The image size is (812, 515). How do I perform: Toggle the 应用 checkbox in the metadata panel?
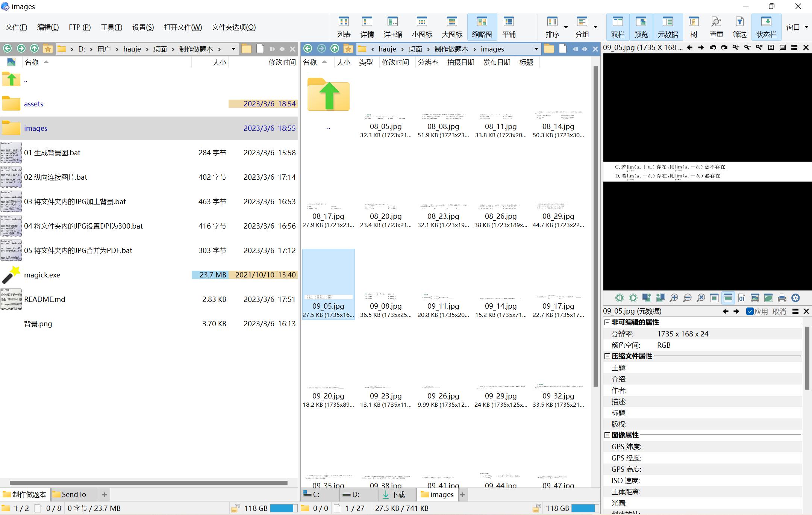750,311
